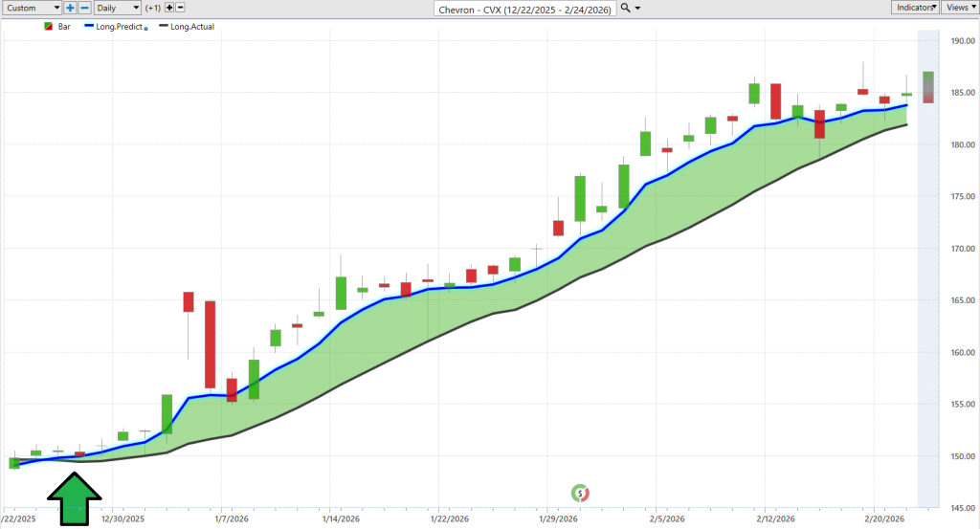Image resolution: width=980 pixels, height=529 pixels.
Task: Click the 180.00 price axis label
Action: pos(963,144)
